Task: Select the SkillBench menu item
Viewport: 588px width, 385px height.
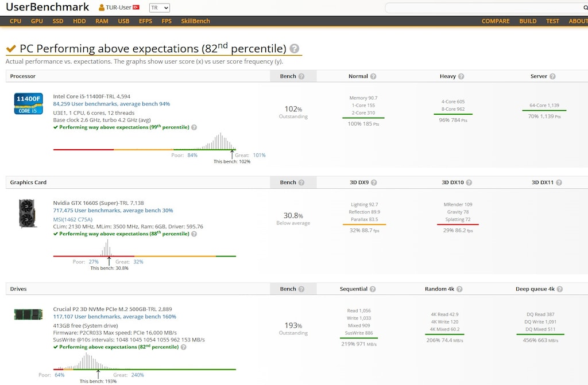Action: pyautogui.click(x=195, y=21)
